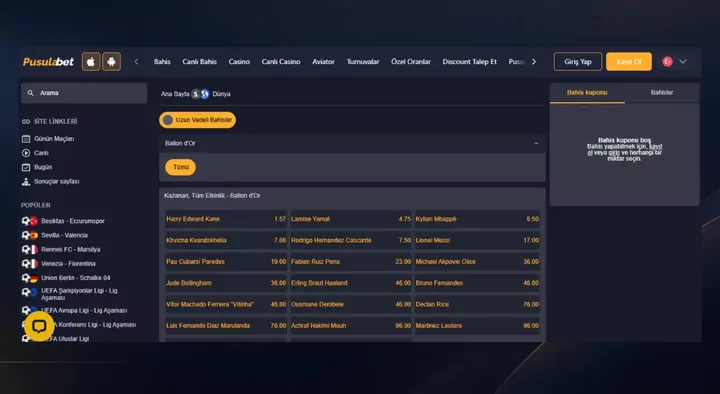Select Achraf Hakimi Mouh odds
The image size is (720, 394).
[351, 326]
